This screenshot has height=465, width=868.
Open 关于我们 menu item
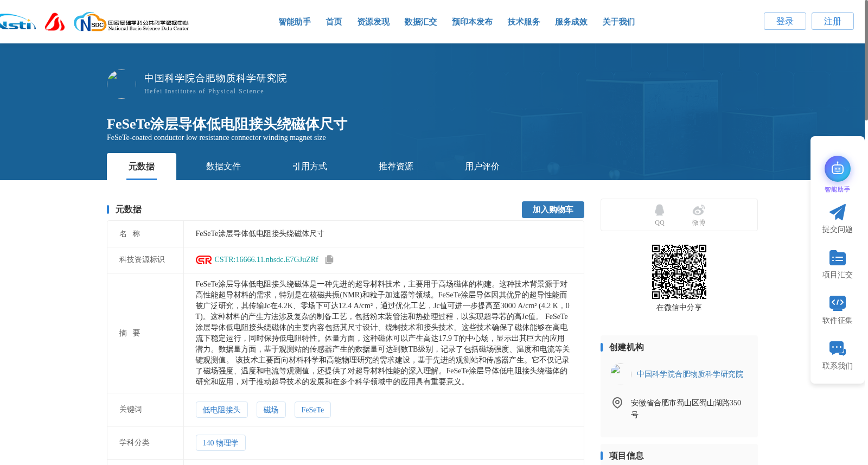tap(618, 22)
